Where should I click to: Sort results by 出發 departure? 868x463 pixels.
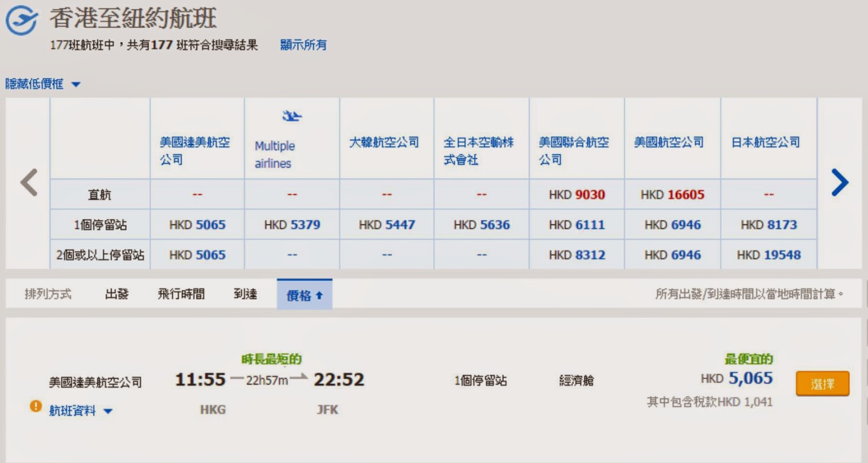(117, 294)
